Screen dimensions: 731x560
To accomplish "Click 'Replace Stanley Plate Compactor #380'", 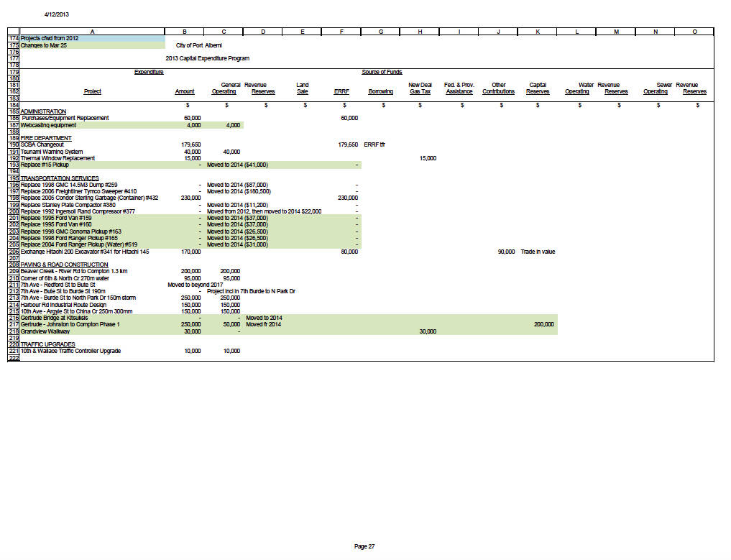I will click(x=68, y=205).
